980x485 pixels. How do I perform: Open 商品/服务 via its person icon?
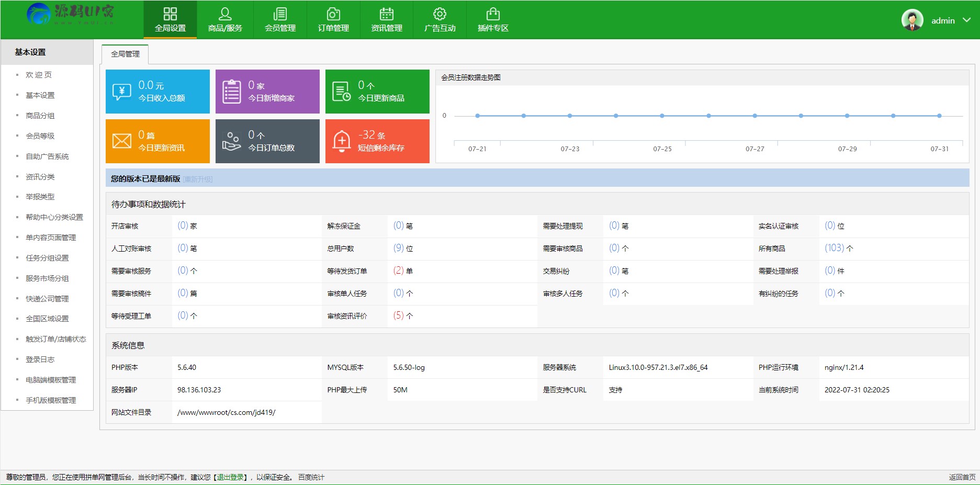click(225, 14)
